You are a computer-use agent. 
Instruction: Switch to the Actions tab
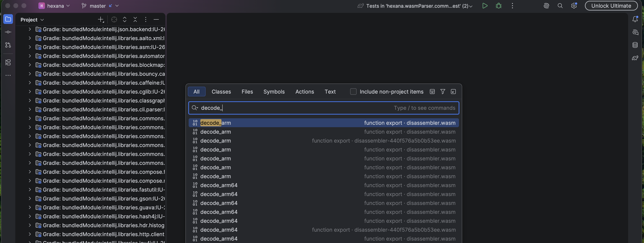click(x=305, y=92)
